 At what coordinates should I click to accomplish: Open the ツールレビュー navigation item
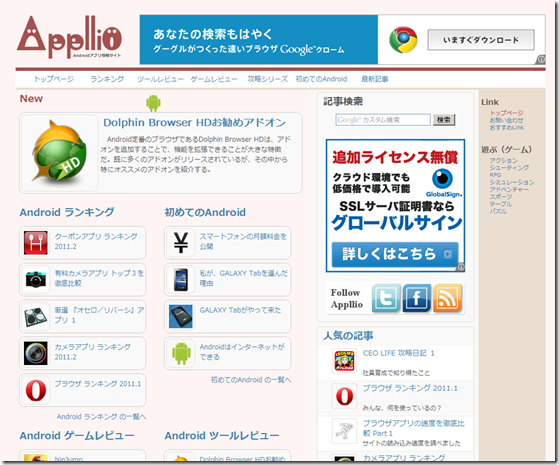pyautogui.click(x=160, y=79)
